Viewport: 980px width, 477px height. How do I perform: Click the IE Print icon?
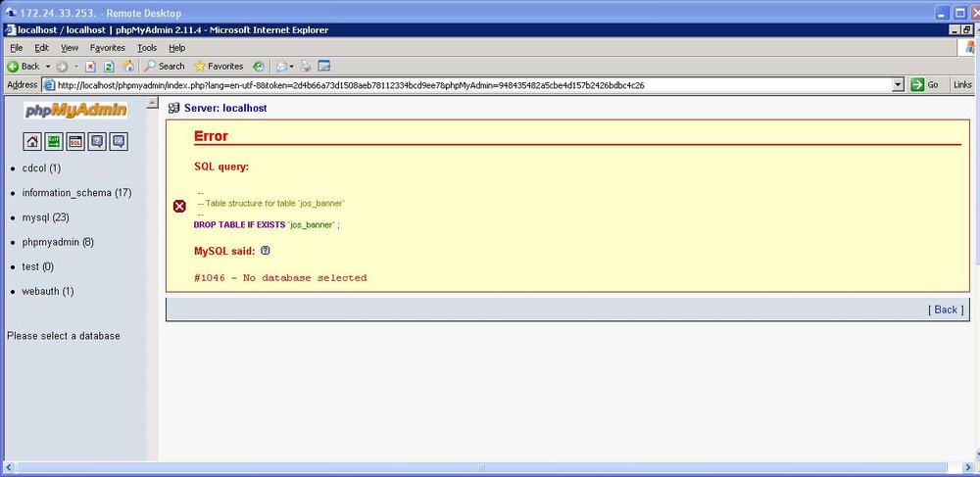tap(306, 67)
